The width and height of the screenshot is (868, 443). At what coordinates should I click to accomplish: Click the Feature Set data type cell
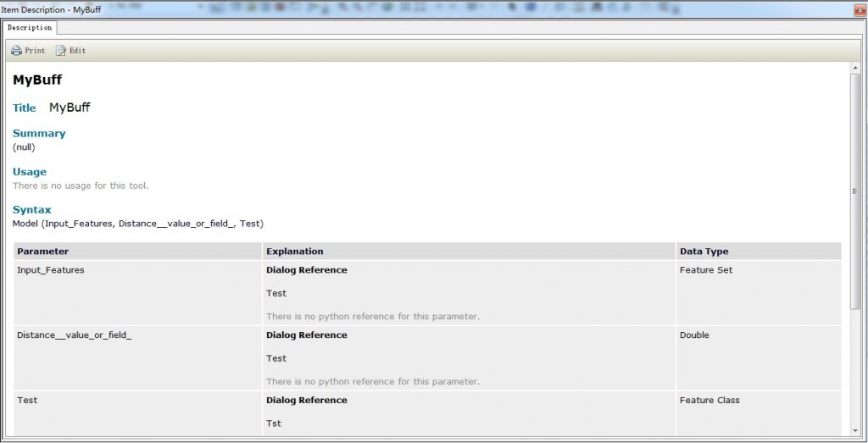tap(706, 270)
